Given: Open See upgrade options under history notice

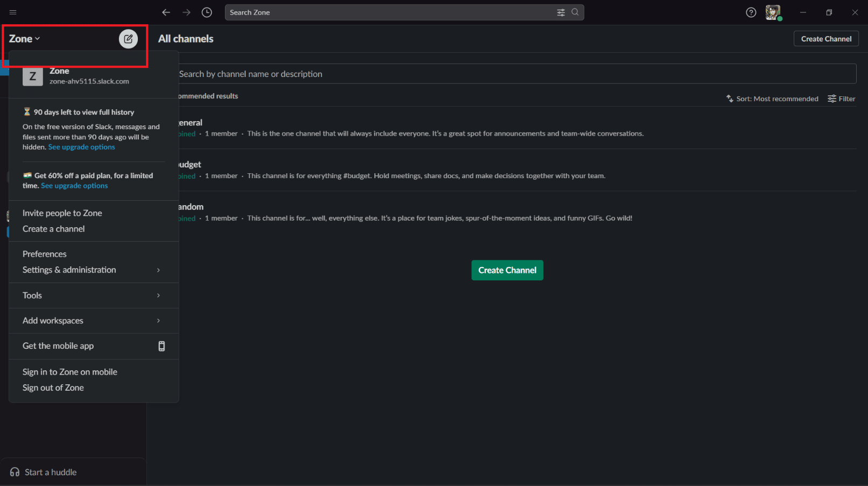Looking at the screenshot, I should 82,147.
